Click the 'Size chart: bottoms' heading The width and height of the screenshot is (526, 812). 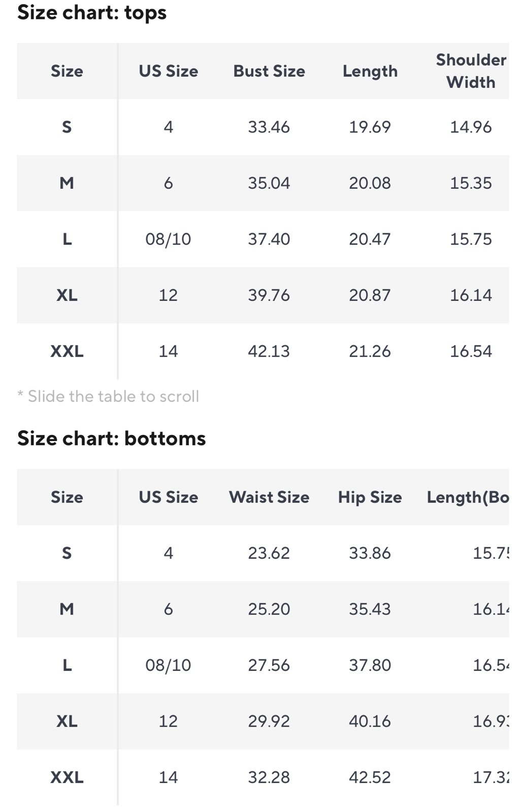[x=112, y=438]
